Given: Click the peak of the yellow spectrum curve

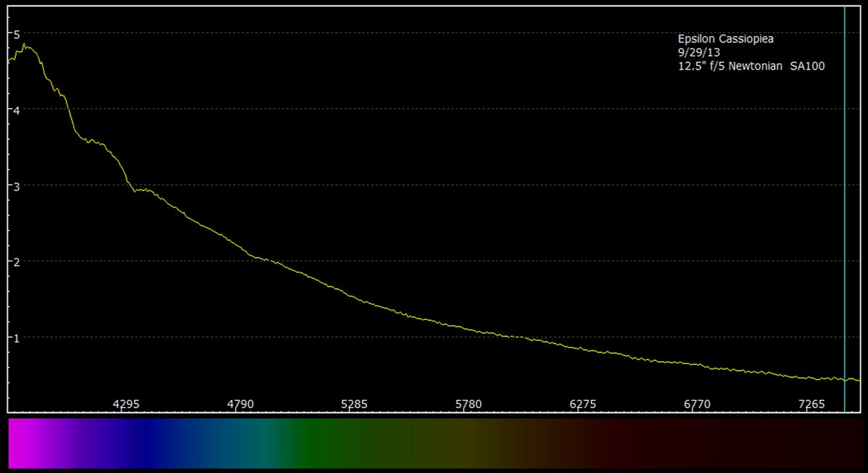Looking at the screenshot, I should pyautogui.click(x=24, y=45).
